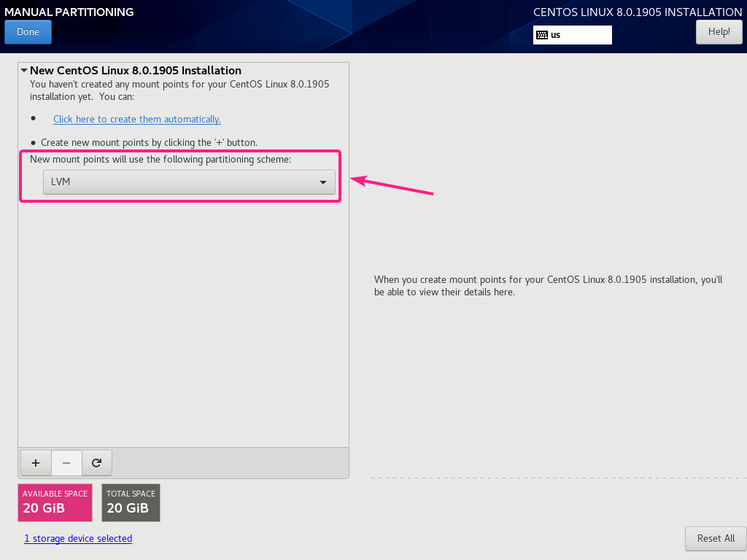The height and width of the screenshot is (560, 747).
Task: Click the plus icon to add mount point
Action: [36, 463]
